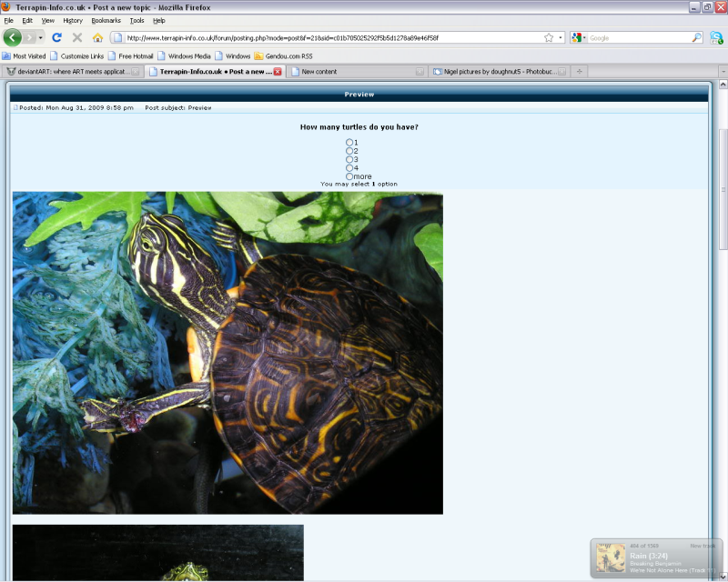This screenshot has height=582, width=728.
Task: Select poll option 3
Action: pyautogui.click(x=349, y=159)
